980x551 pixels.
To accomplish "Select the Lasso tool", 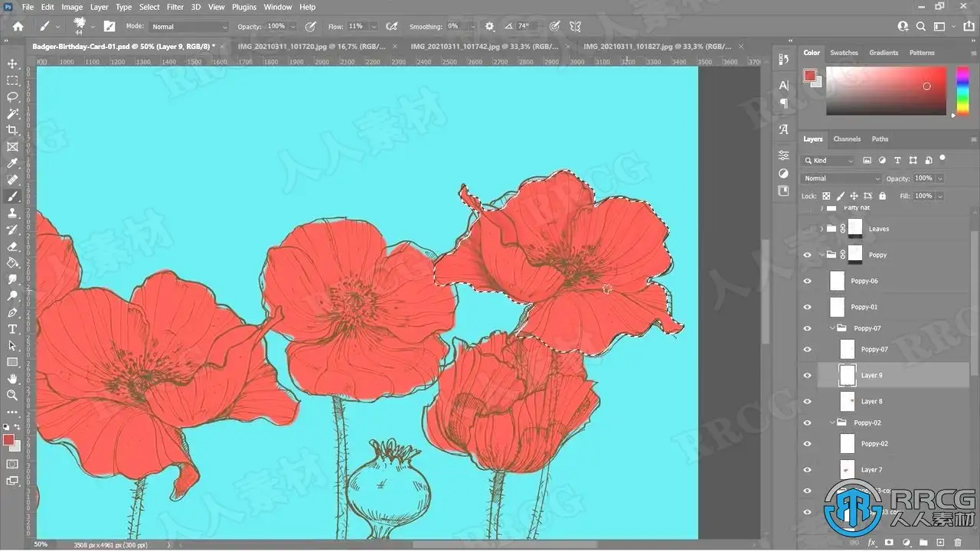I will coord(12,97).
